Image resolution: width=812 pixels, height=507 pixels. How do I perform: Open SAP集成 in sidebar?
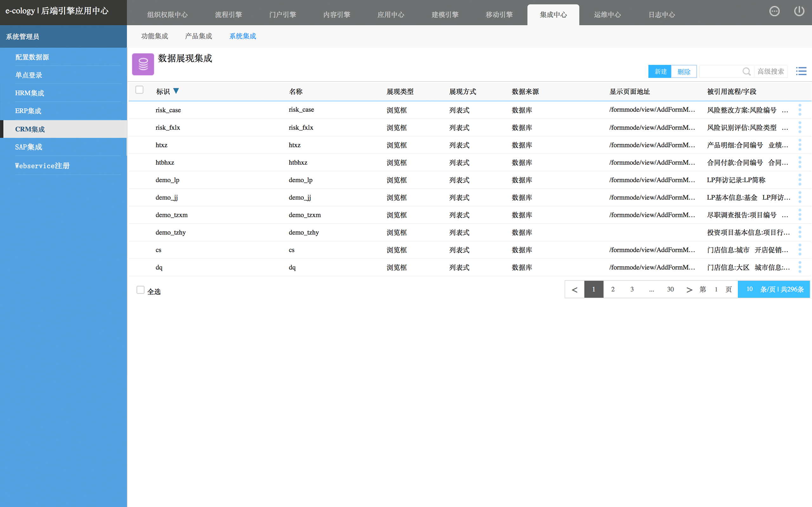point(29,147)
